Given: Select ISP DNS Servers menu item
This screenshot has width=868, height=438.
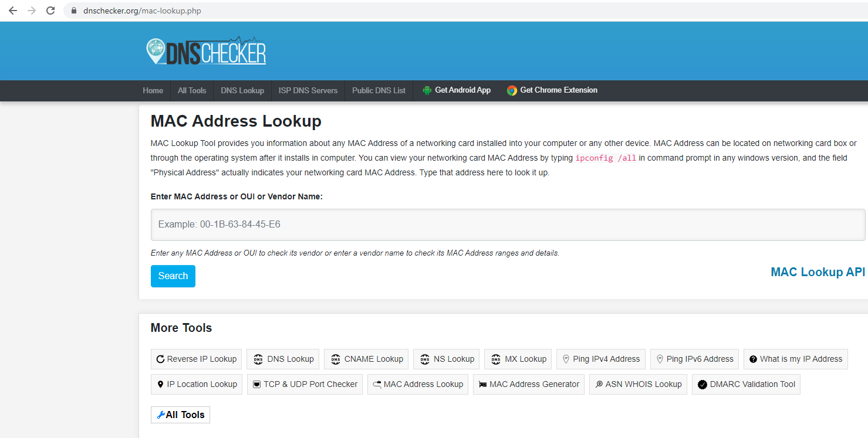Looking at the screenshot, I should [308, 90].
